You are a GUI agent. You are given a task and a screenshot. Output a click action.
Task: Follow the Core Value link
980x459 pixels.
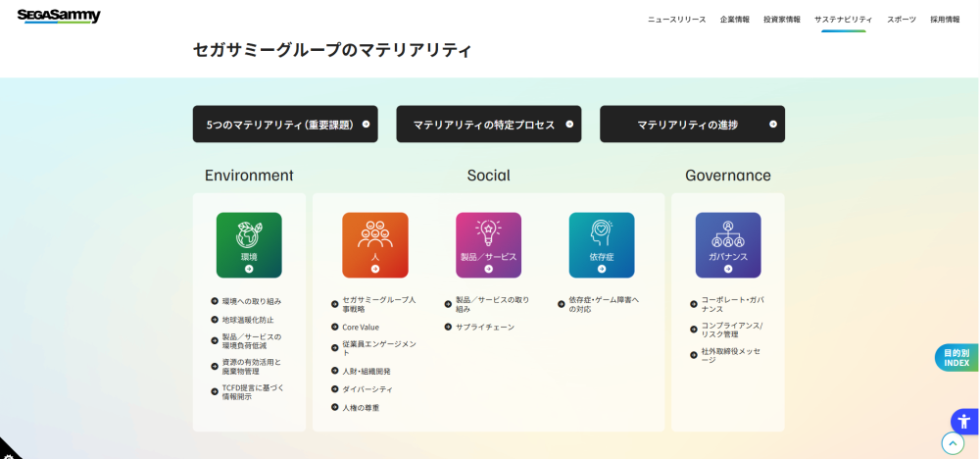pyautogui.click(x=360, y=328)
